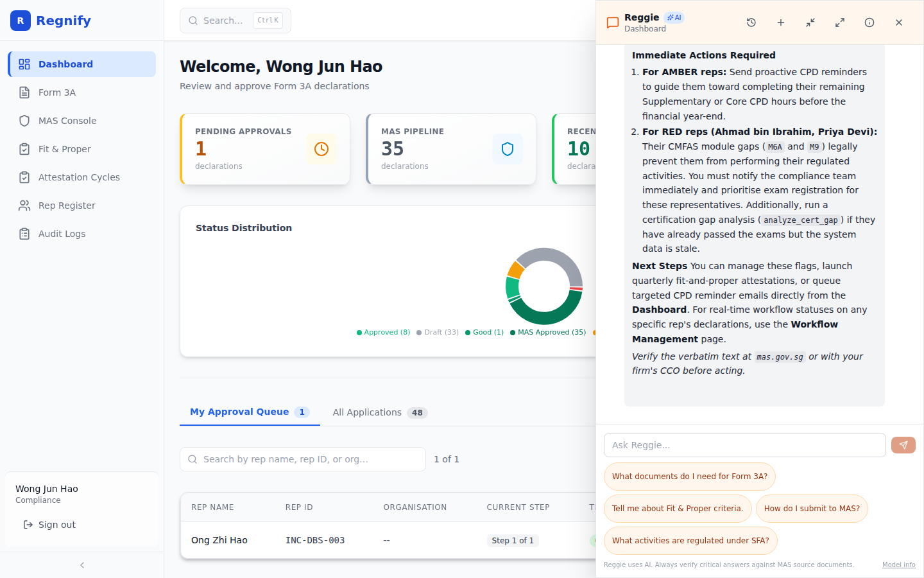This screenshot has height=578, width=924.
Task: Click the Regnify logo icon
Action: pyautogui.click(x=21, y=21)
